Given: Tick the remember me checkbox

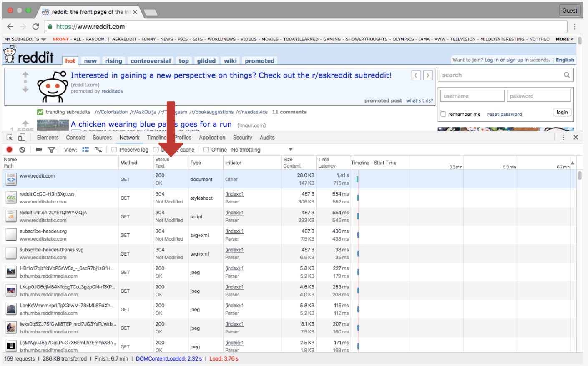Looking at the screenshot, I should [x=443, y=114].
